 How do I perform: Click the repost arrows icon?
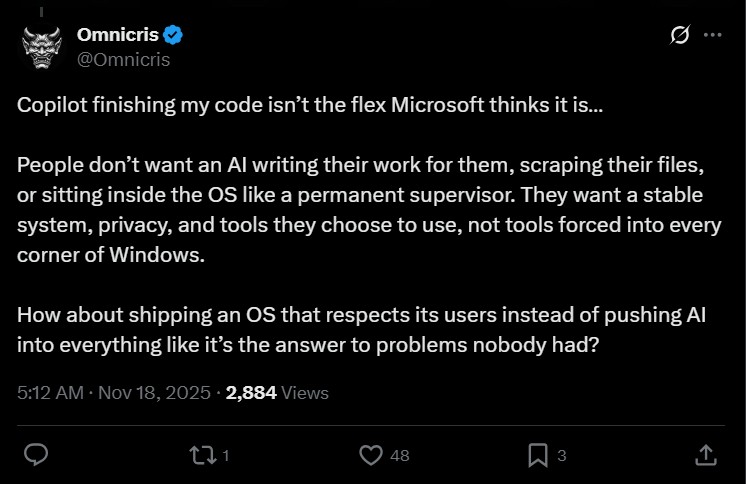202,455
